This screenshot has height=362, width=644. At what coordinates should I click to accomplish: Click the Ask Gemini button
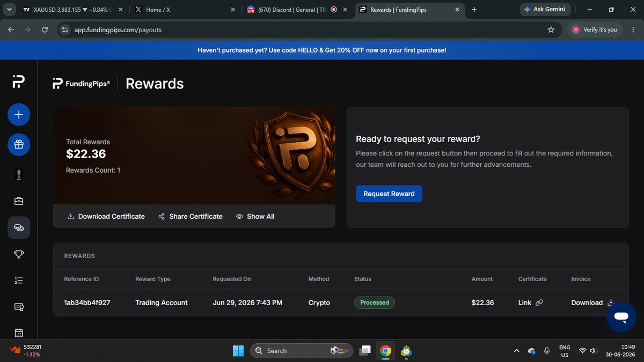546,10
